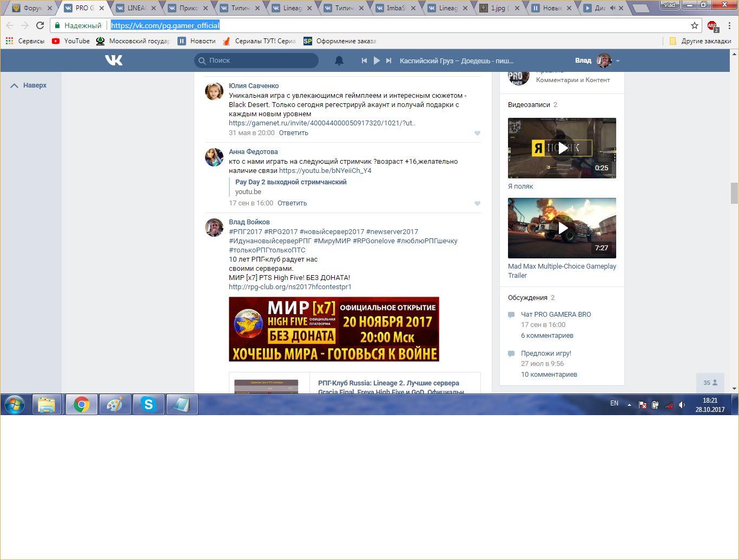Like Юлия Савченко's comment
The height and width of the screenshot is (560, 739).
[477, 134]
